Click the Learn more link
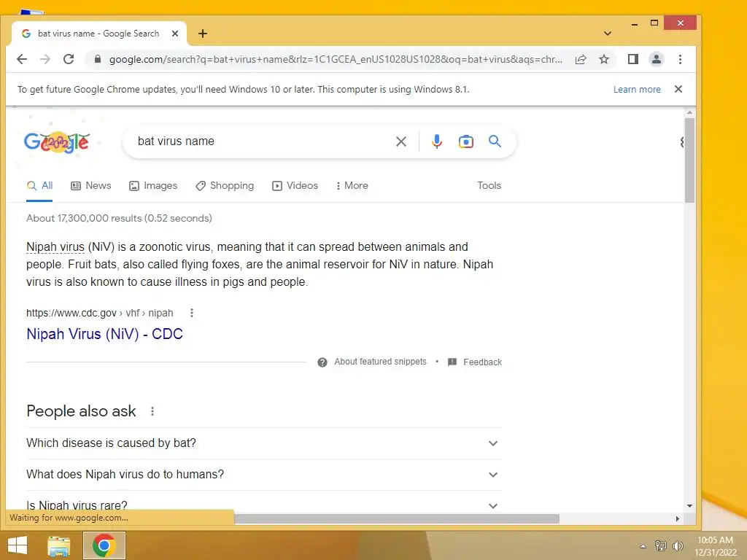The width and height of the screenshot is (747, 560). coord(637,90)
